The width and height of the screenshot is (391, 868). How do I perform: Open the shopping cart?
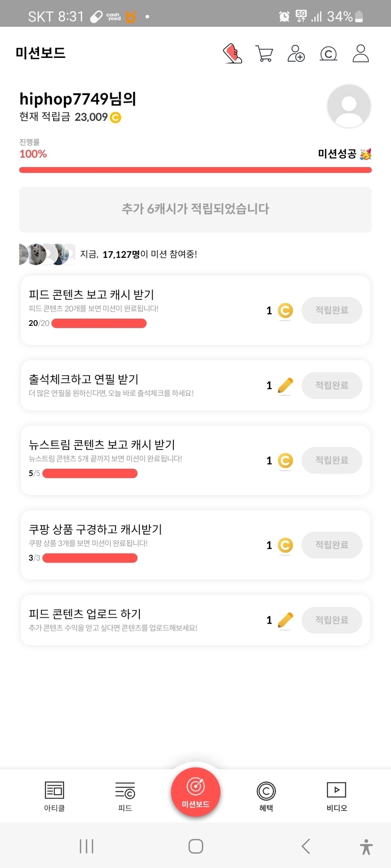coord(264,54)
